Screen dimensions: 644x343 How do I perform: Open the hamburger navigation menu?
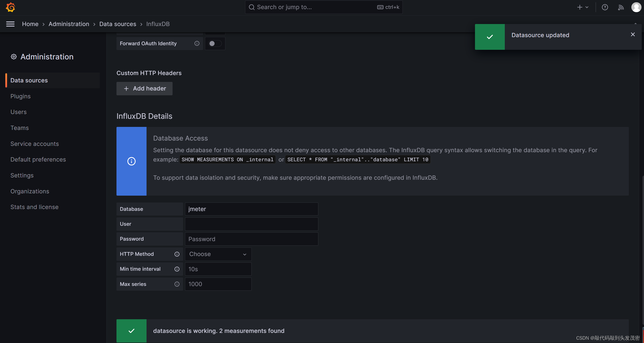click(x=10, y=24)
